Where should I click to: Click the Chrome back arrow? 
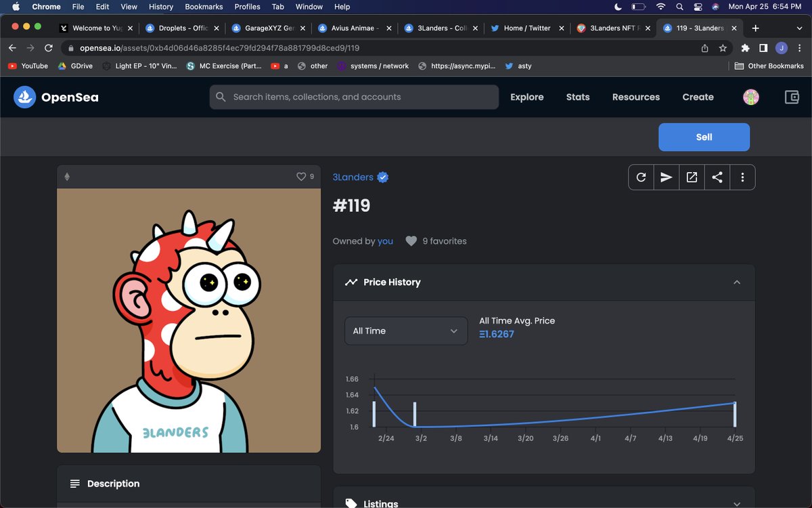[x=12, y=48]
